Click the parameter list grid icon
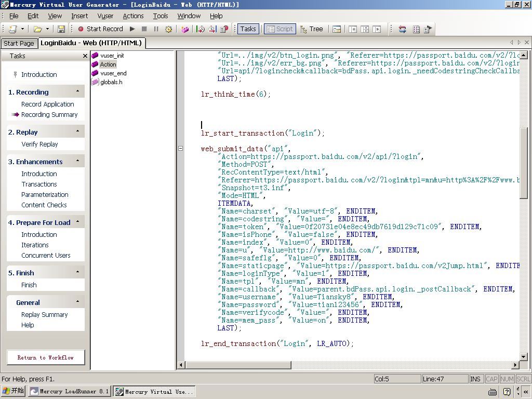 [x=416, y=29]
